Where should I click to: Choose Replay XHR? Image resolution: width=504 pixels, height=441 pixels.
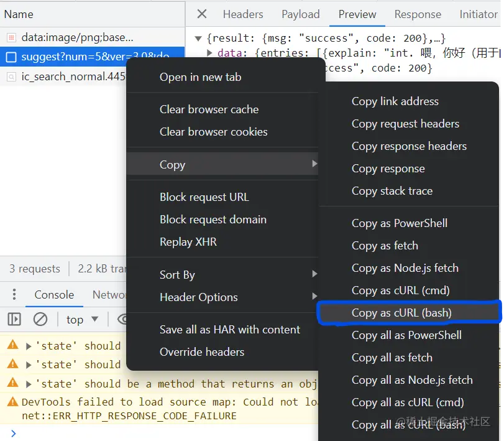pyautogui.click(x=222, y=241)
